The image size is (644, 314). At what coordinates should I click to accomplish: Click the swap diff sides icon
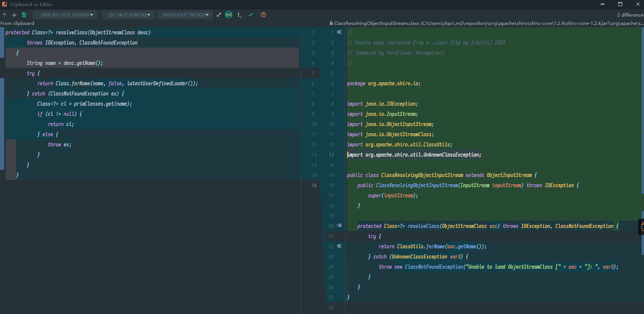coord(251,15)
